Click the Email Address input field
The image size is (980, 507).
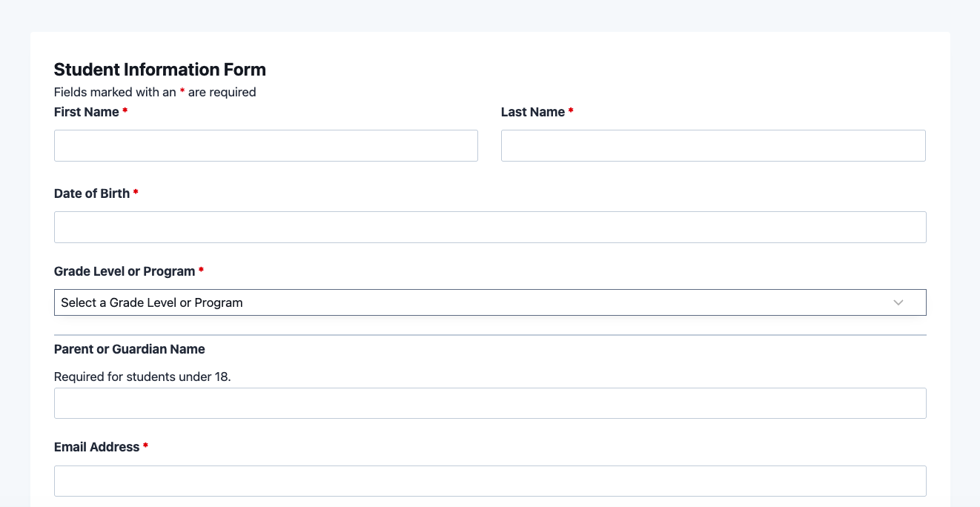click(490, 481)
